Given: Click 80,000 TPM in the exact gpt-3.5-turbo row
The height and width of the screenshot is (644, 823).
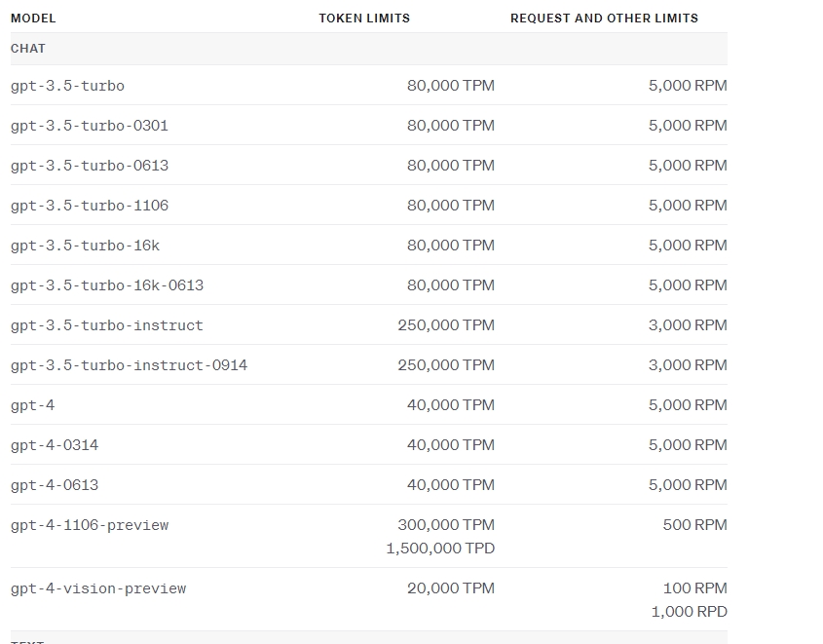Looking at the screenshot, I should (451, 86).
